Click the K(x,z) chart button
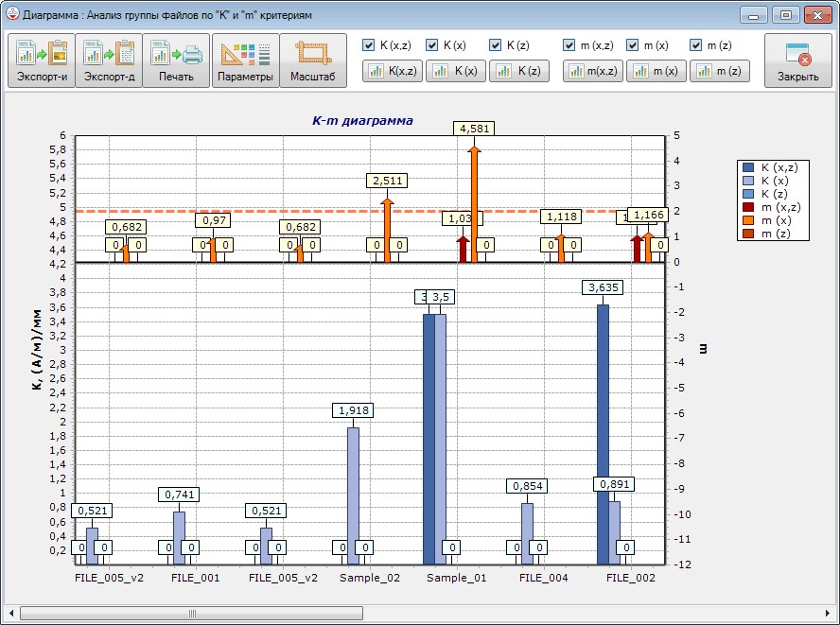The image size is (840, 625). point(393,71)
